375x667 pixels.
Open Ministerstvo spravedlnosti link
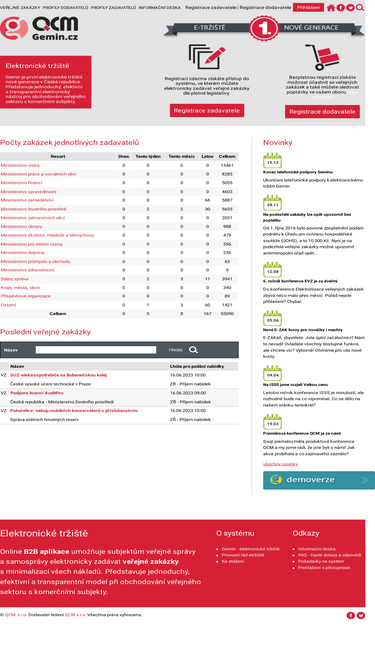point(28,191)
